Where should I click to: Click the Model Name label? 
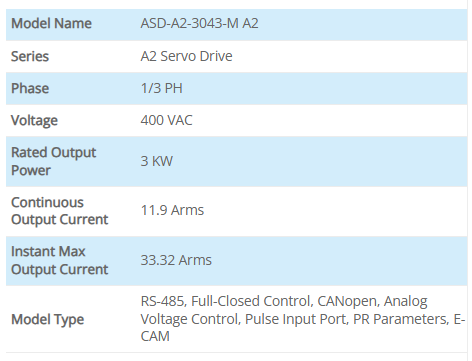[51, 24]
